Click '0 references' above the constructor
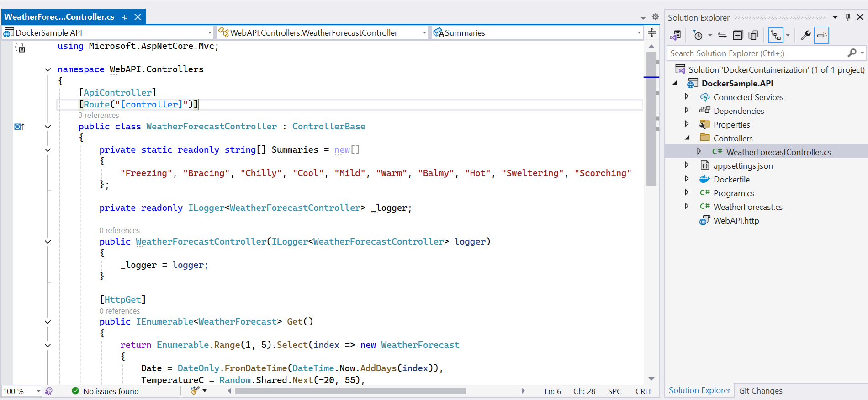868x400 pixels. (120, 230)
